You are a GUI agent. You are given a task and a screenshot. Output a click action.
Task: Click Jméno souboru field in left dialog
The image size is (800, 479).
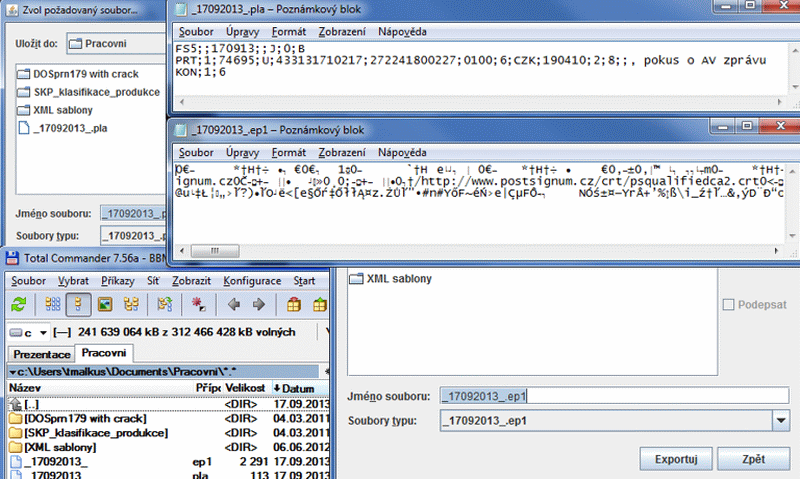click(x=133, y=214)
